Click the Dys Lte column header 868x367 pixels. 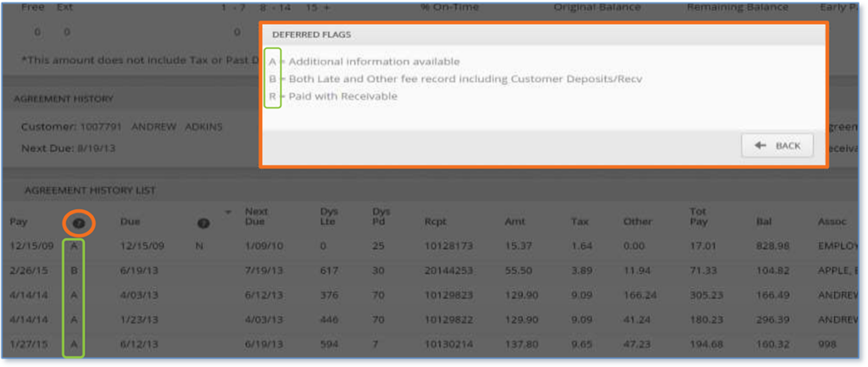coord(329,216)
